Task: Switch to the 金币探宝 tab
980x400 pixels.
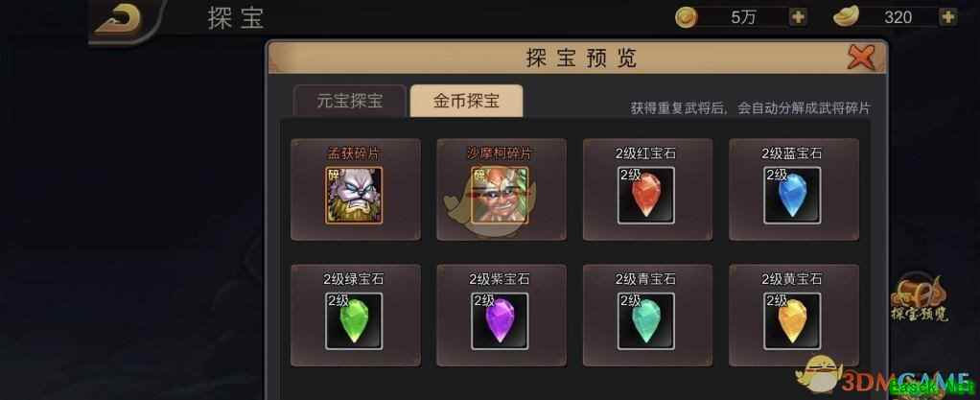Action: [466, 102]
